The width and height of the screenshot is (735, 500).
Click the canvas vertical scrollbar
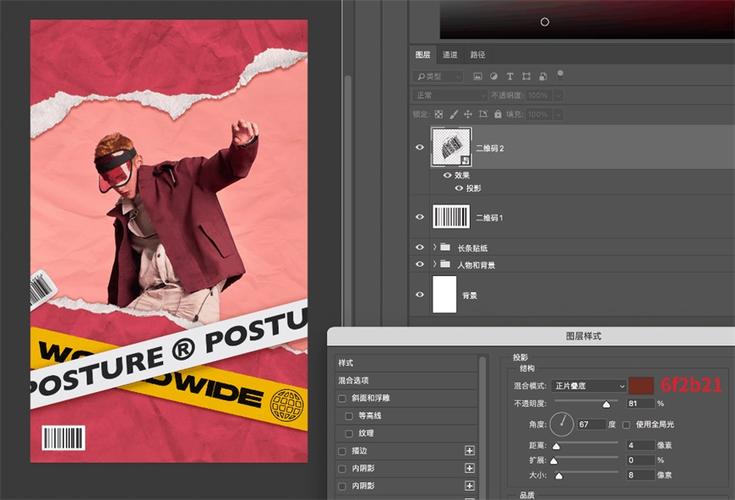pyautogui.click(x=348, y=201)
